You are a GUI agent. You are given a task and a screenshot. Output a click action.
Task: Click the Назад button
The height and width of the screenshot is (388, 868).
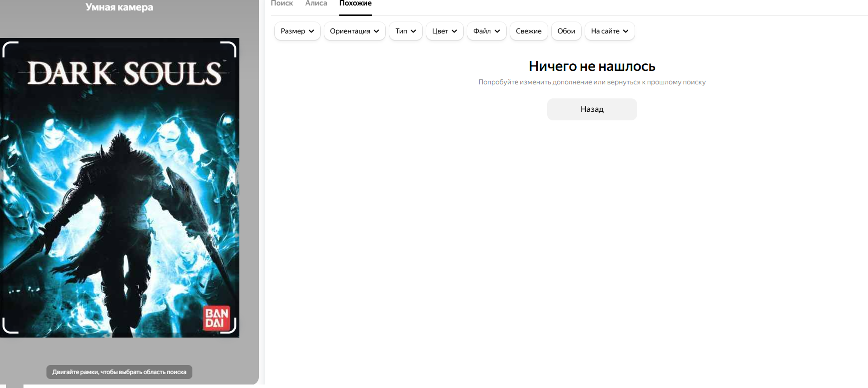tap(592, 109)
